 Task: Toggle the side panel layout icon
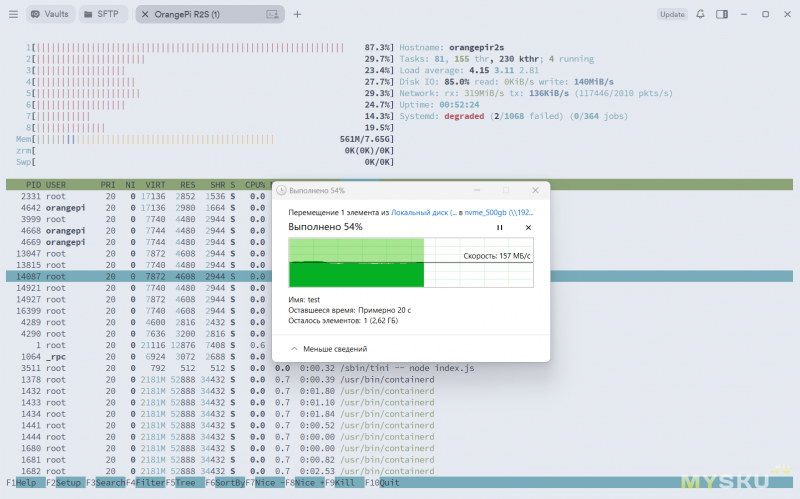(x=722, y=14)
